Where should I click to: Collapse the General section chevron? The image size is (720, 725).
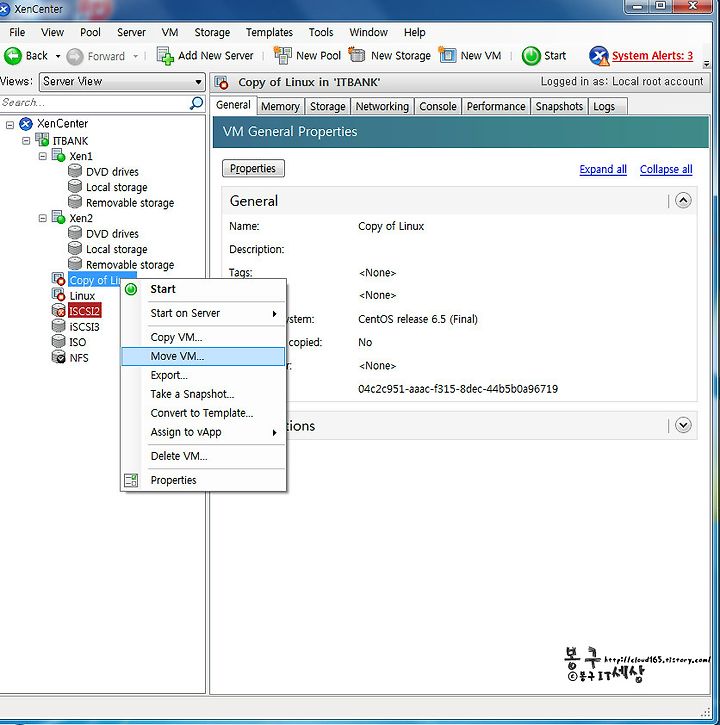point(683,201)
